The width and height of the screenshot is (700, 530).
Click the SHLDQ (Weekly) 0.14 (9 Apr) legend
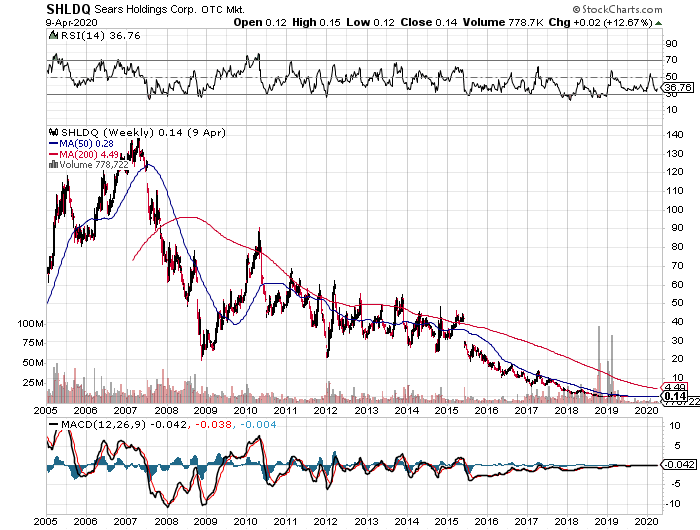pyautogui.click(x=143, y=133)
